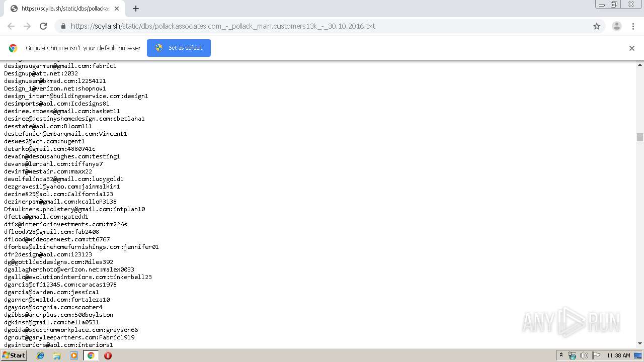Click the scrollbar down arrow

tap(640, 343)
